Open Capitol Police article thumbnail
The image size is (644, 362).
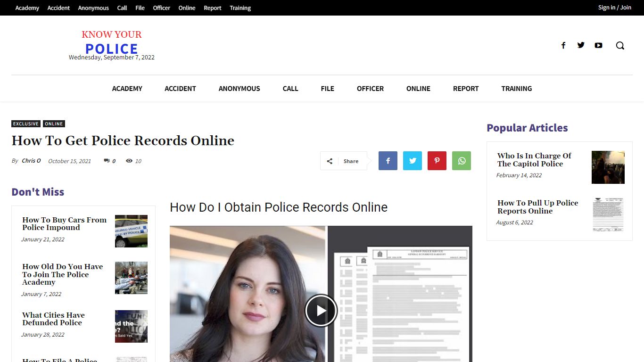coord(608,167)
